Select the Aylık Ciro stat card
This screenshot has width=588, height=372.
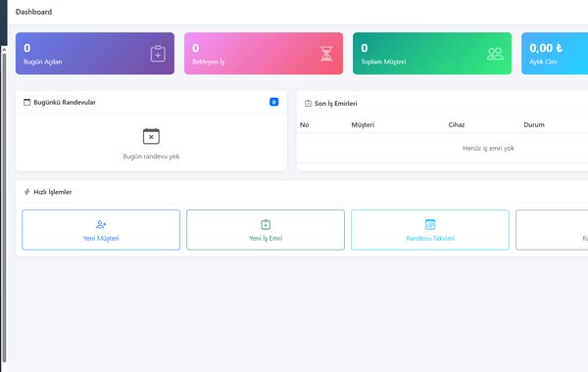[555, 53]
